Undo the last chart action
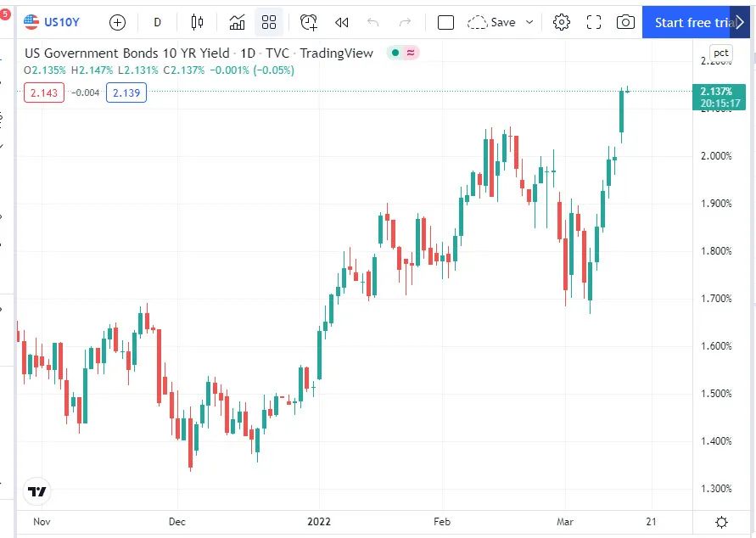The image size is (756, 538). tap(373, 22)
